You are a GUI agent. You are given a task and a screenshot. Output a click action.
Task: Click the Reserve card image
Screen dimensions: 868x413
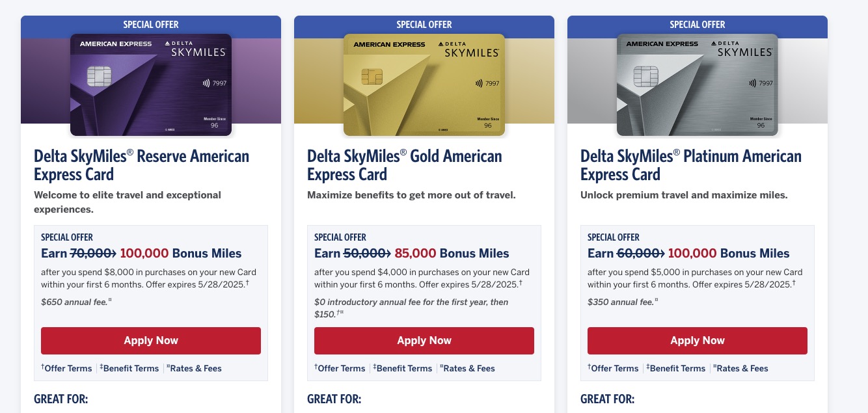click(151, 85)
